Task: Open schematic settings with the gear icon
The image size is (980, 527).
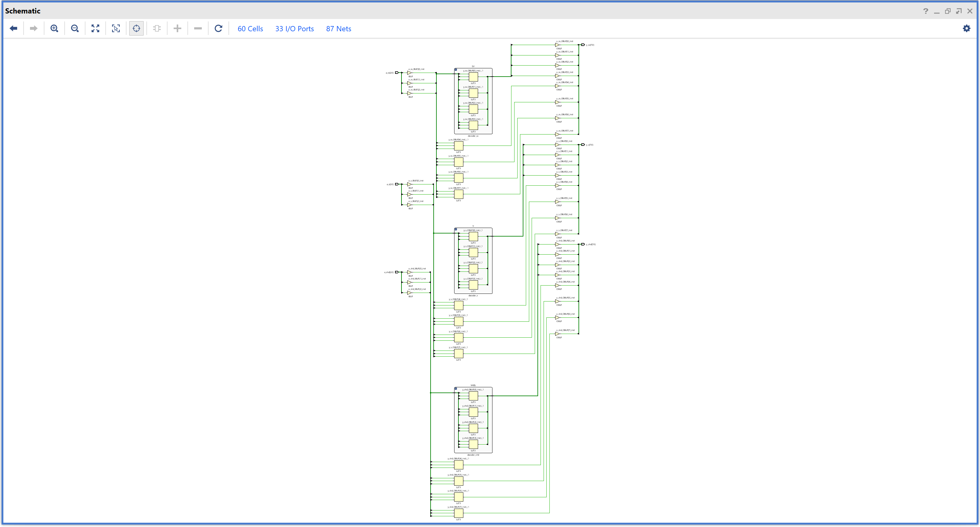Action: [x=966, y=28]
